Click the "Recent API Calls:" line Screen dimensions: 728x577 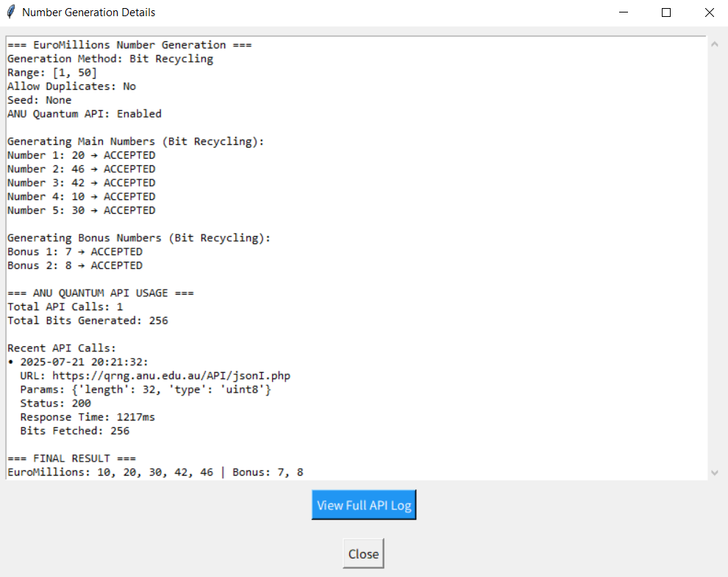click(62, 348)
